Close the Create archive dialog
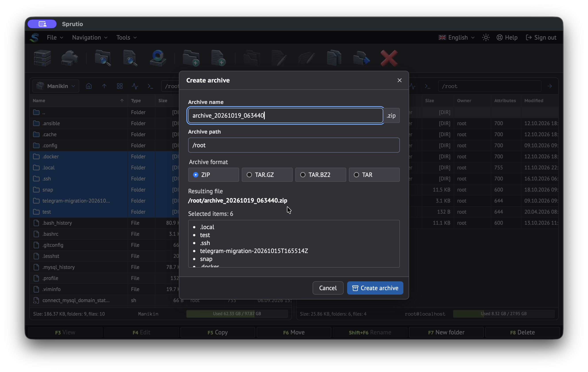This screenshot has width=588, height=372. pos(399,80)
